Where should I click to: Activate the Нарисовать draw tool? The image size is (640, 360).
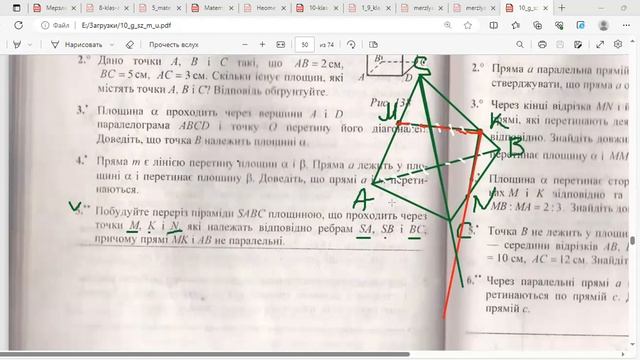tap(76, 44)
